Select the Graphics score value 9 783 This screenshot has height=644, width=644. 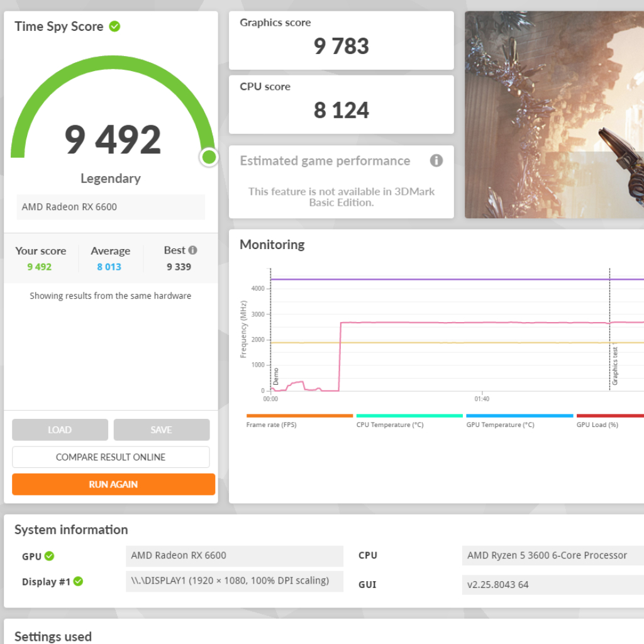[341, 46]
